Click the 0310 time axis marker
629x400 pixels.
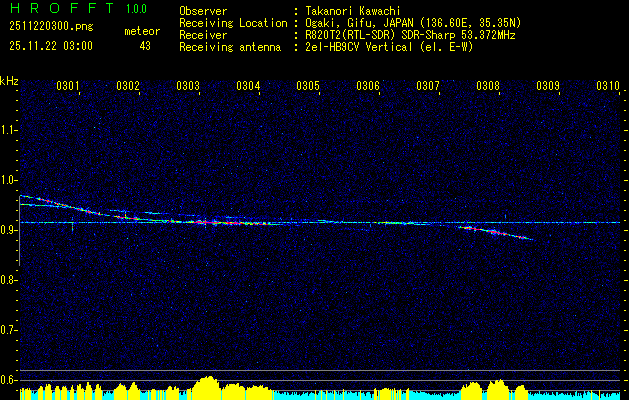608,85
